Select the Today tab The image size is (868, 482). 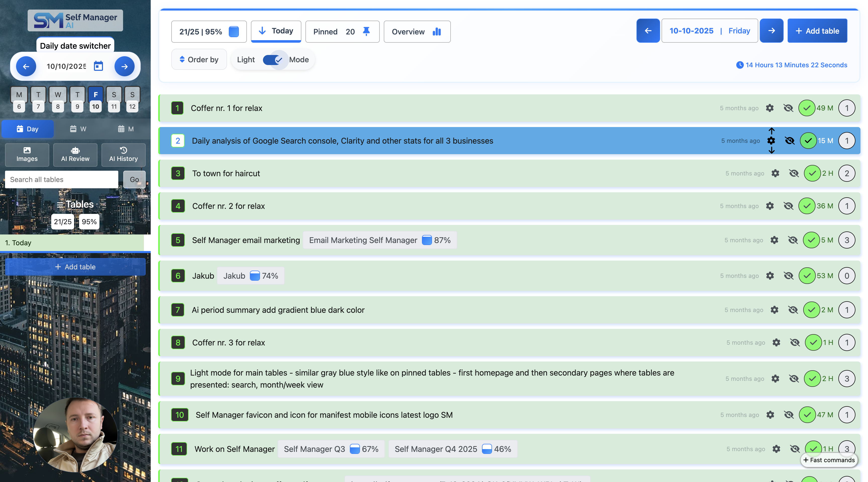tap(276, 31)
